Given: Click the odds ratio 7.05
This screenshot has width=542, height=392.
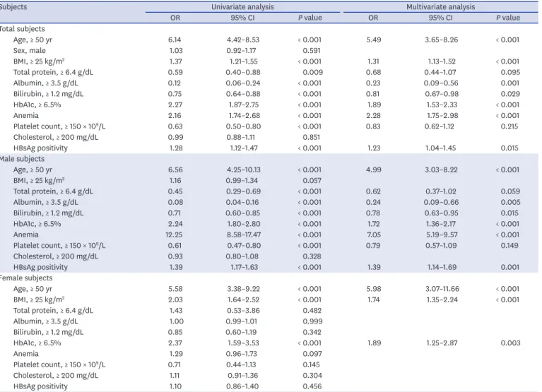Looking at the screenshot, I should pos(373,235).
